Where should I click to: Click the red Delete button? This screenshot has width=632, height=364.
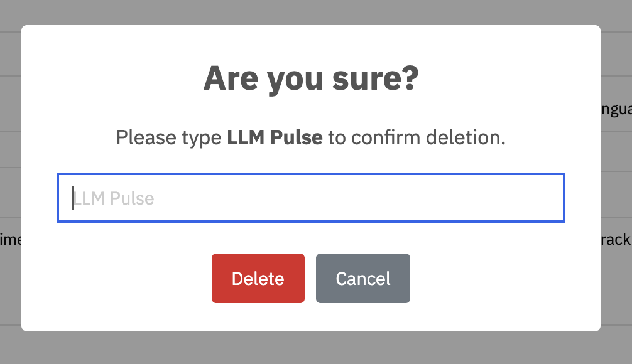click(x=258, y=279)
